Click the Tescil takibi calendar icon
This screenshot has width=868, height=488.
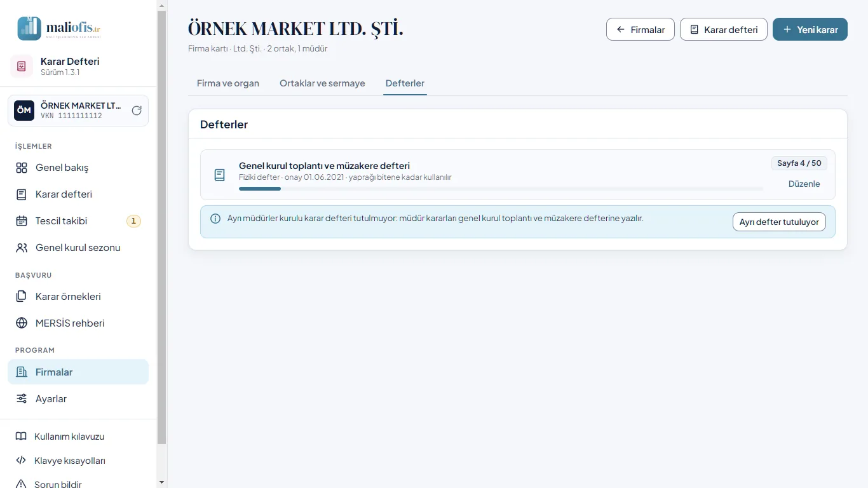pyautogui.click(x=22, y=221)
